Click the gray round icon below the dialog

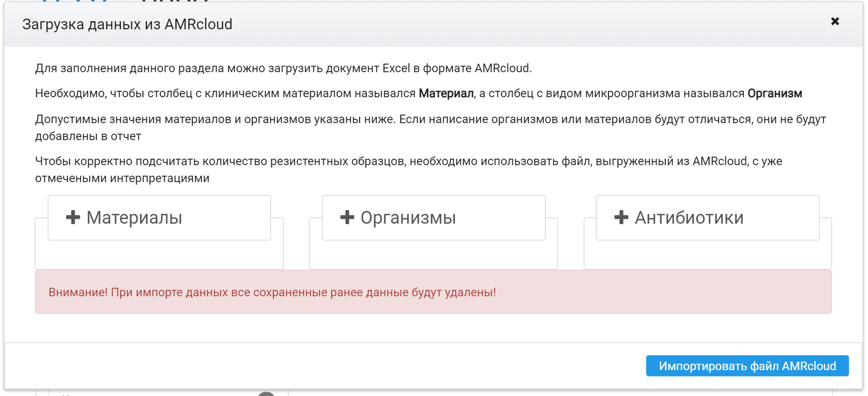266,394
